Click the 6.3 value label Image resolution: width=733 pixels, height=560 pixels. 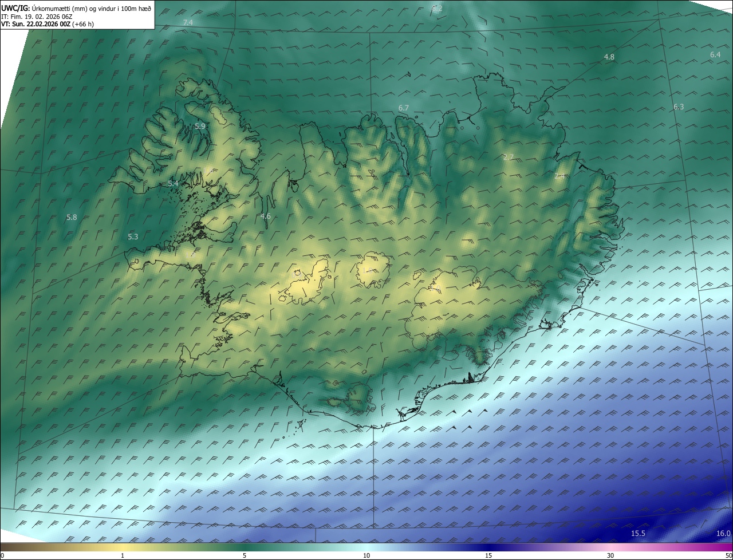click(679, 107)
